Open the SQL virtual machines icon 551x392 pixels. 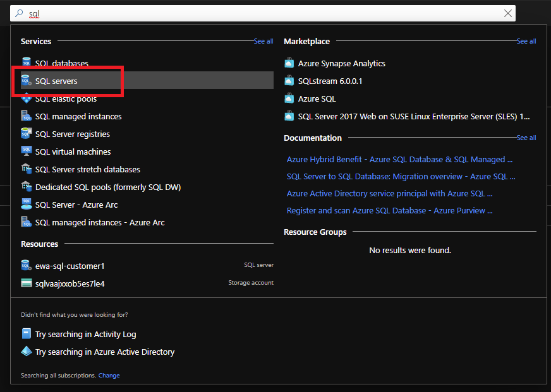tap(26, 151)
